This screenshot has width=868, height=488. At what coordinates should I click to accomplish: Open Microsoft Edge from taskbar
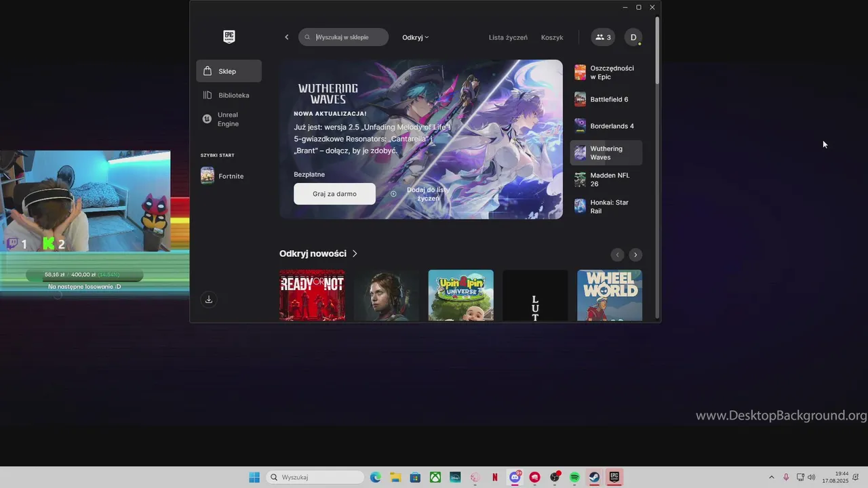point(376,477)
